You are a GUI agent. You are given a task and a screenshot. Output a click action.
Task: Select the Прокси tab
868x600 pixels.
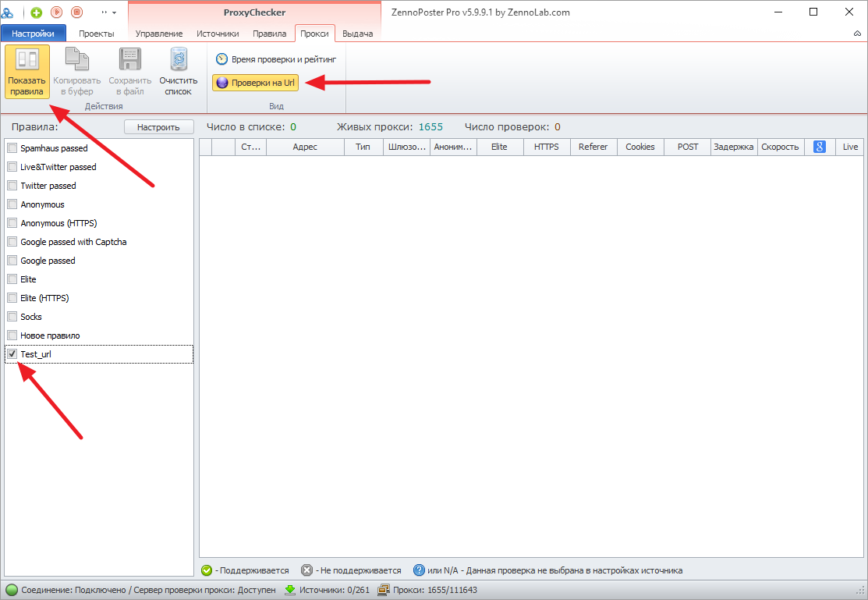[x=314, y=34]
